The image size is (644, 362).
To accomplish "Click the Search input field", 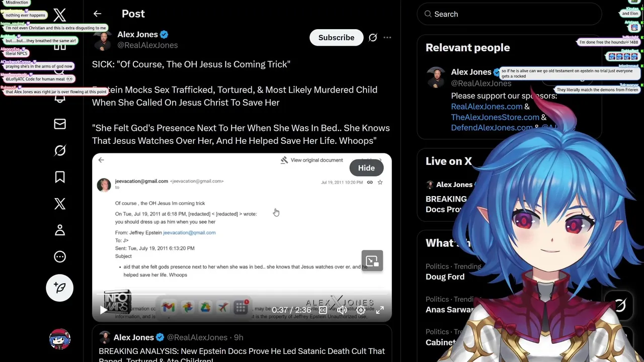I will (x=509, y=14).
